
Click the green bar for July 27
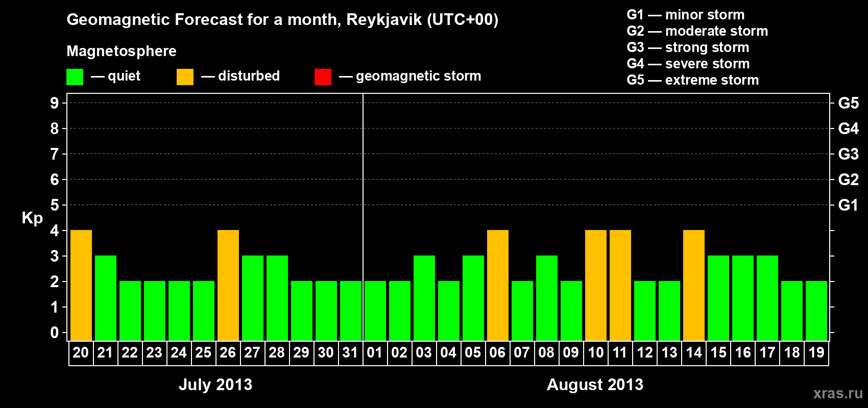point(253,298)
